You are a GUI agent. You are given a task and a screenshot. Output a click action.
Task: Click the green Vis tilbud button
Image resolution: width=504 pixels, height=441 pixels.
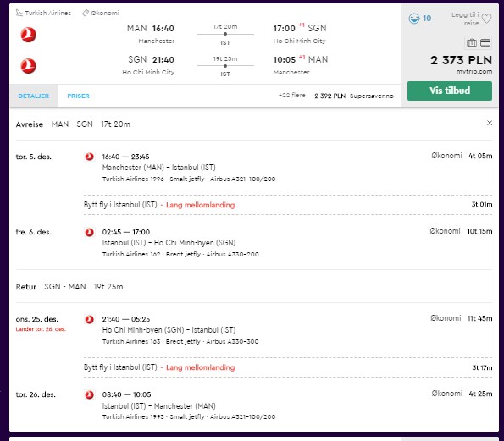click(x=449, y=91)
